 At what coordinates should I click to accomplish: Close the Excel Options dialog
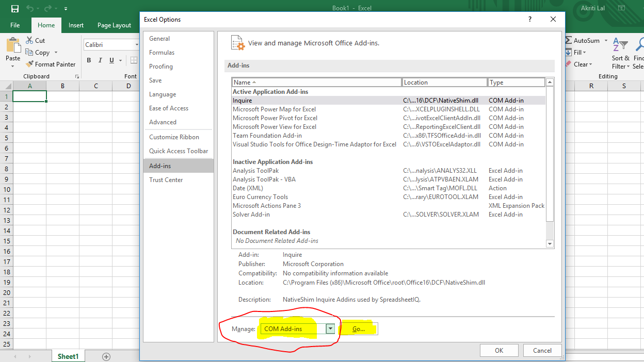[x=553, y=20]
